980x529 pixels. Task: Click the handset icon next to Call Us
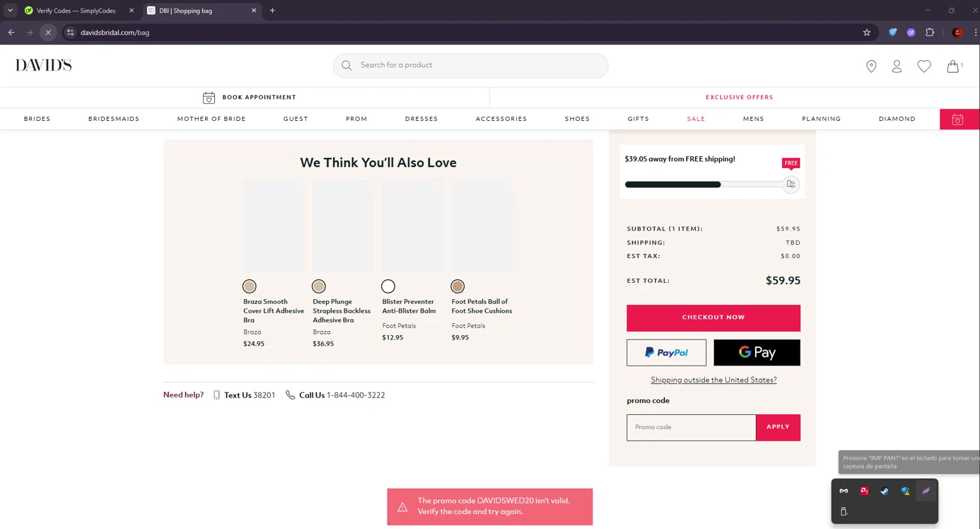(x=290, y=395)
